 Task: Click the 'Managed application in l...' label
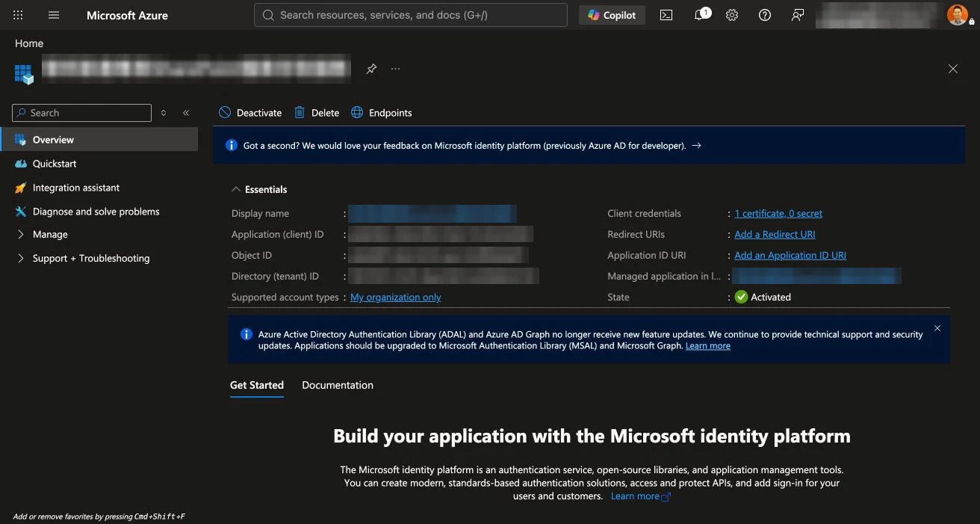(664, 277)
